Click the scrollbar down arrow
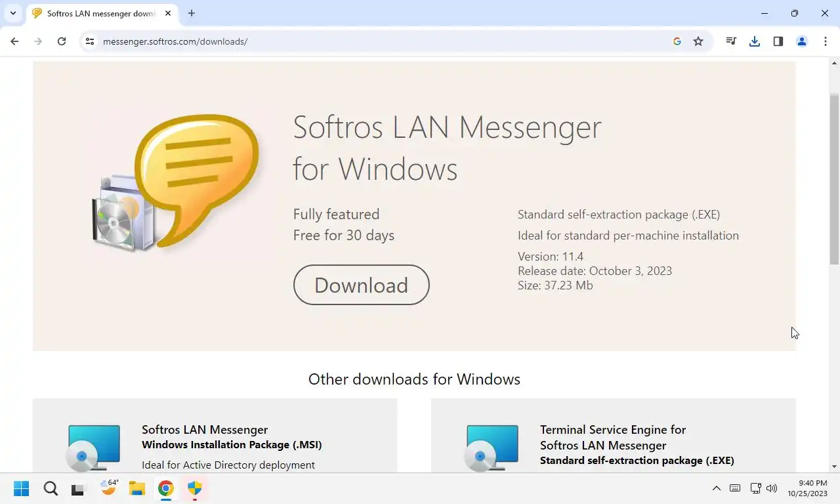 click(x=834, y=467)
